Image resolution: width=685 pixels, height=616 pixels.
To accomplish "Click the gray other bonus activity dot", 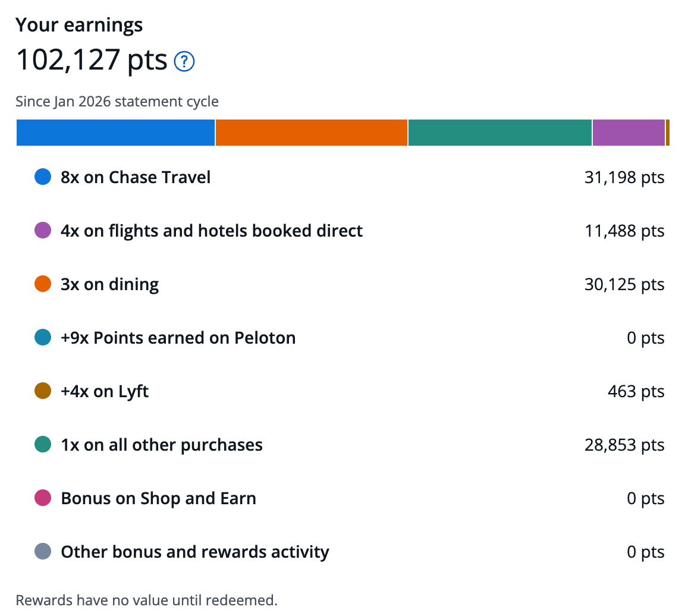I will pos(43,551).
